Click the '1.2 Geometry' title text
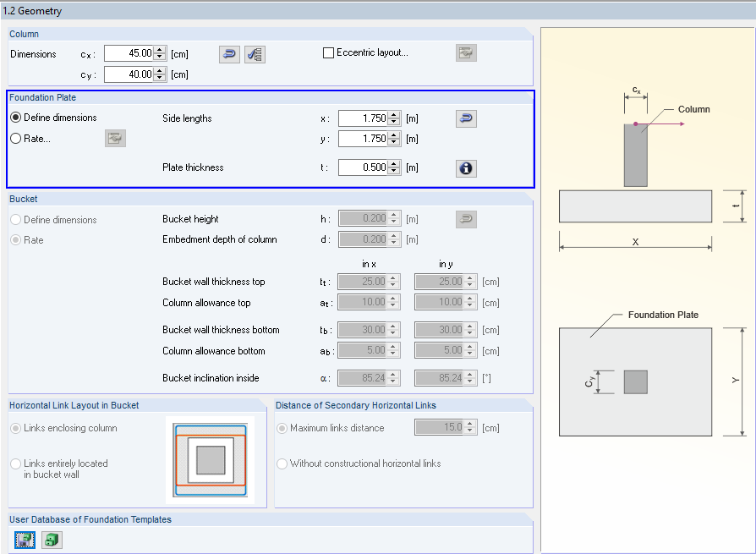 tap(32, 11)
